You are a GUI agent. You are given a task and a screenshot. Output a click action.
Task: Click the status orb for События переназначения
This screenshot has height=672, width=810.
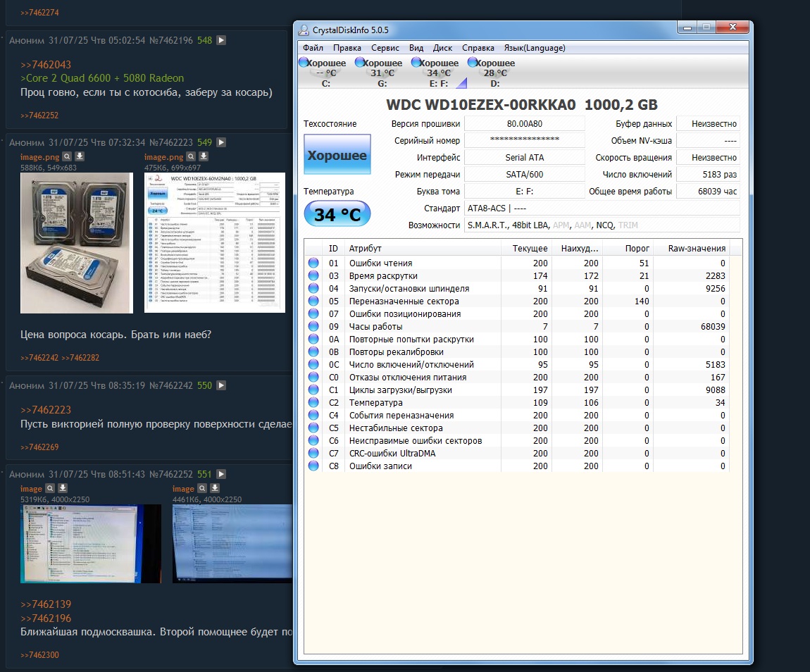313,415
